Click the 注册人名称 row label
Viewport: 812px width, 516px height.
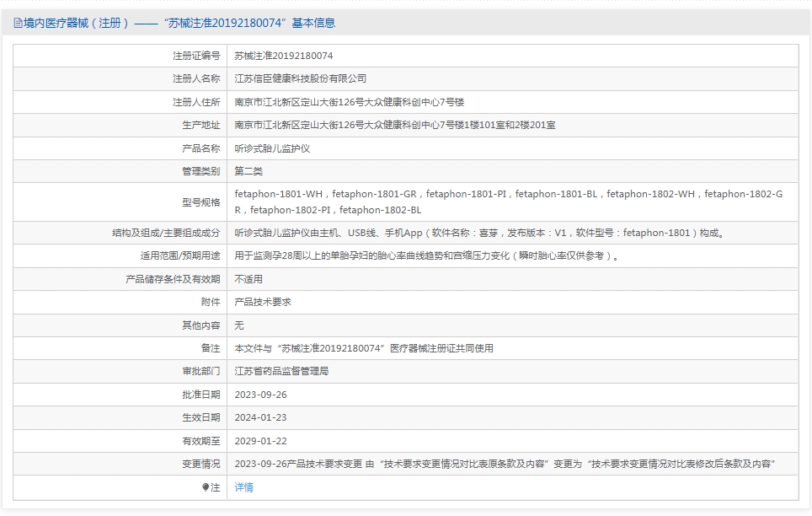click(x=196, y=78)
